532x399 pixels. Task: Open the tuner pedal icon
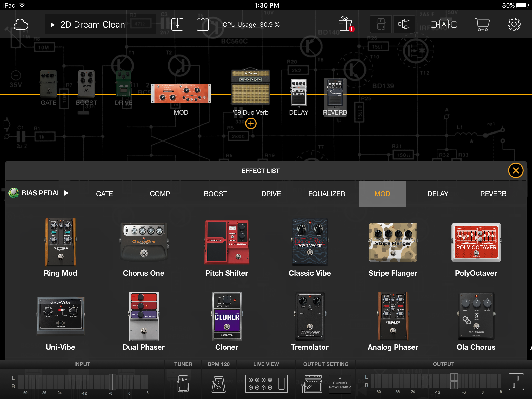pos(183,384)
